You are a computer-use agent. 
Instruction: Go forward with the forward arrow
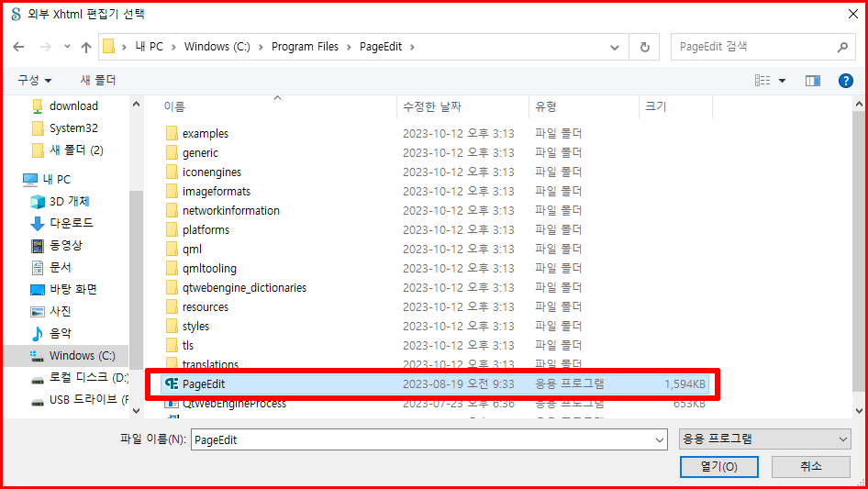coord(45,47)
